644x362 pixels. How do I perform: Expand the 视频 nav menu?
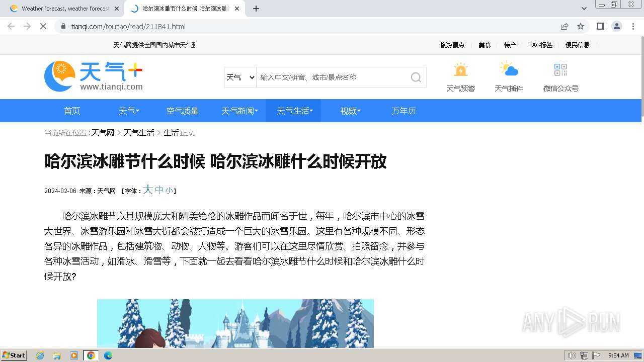pyautogui.click(x=350, y=111)
